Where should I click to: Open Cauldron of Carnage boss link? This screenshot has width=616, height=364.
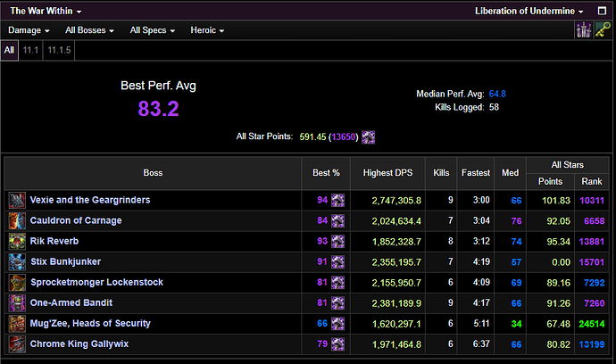click(x=76, y=220)
